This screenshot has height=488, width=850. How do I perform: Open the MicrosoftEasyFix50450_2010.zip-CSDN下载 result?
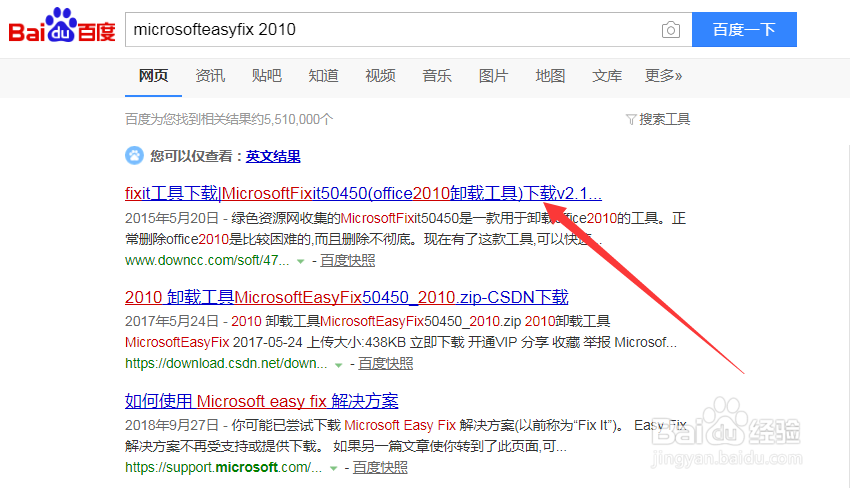click(346, 297)
